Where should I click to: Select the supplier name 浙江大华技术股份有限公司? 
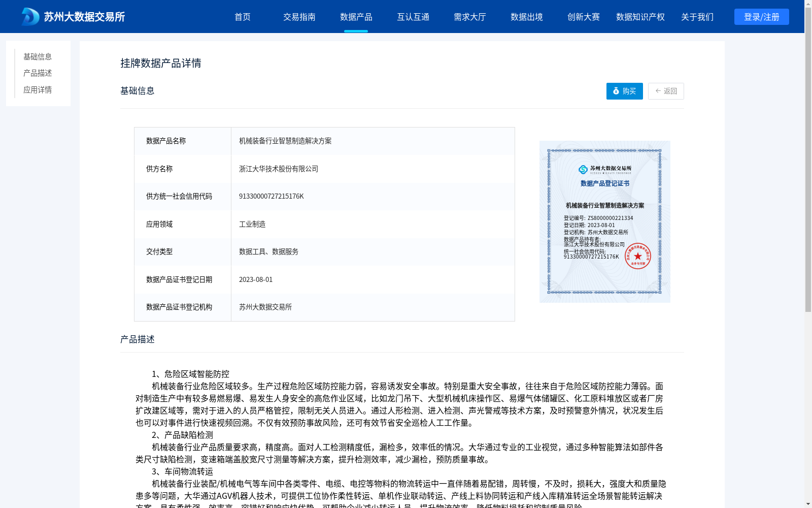(x=279, y=169)
